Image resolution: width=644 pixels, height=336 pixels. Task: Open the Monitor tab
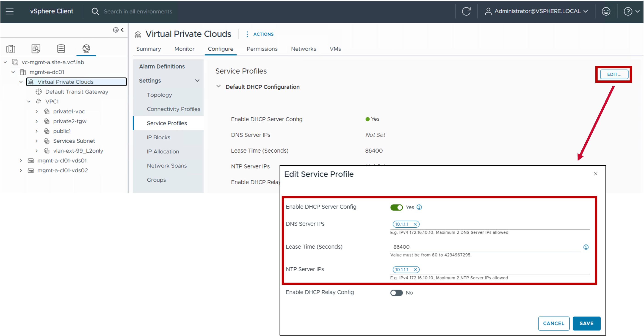coord(184,49)
